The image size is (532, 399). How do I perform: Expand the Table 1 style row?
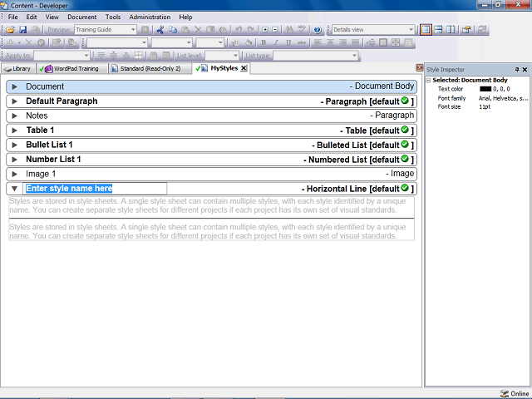click(x=14, y=131)
